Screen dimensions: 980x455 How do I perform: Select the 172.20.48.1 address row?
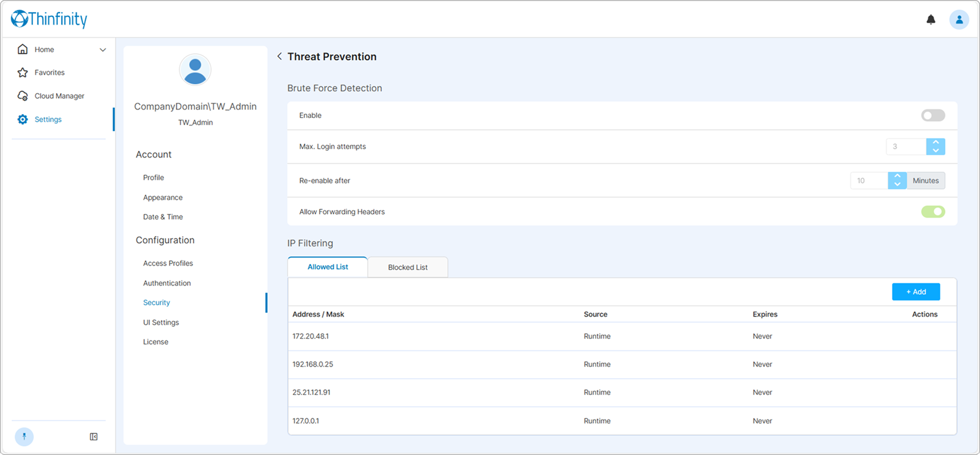coord(622,336)
